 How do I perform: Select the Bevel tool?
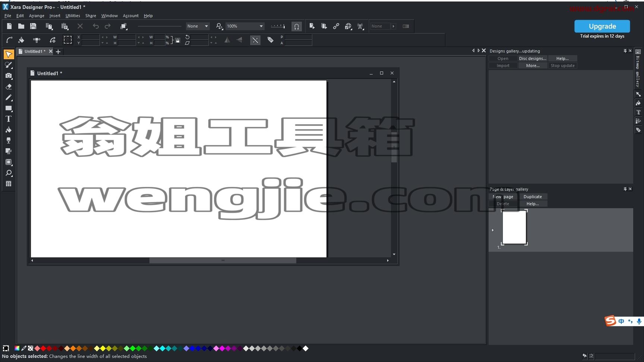click(9, 162)
